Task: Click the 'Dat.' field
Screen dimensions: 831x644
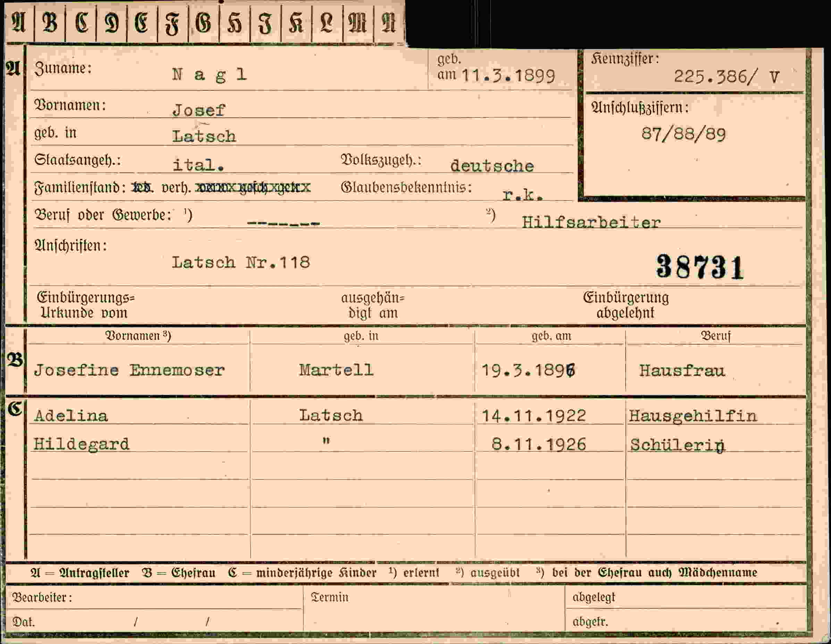Action: pos(154,621)
